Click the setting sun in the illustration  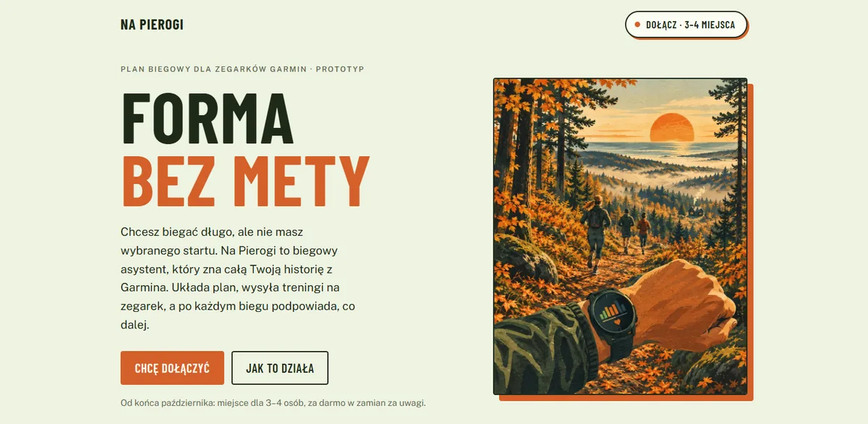[672, 127]
